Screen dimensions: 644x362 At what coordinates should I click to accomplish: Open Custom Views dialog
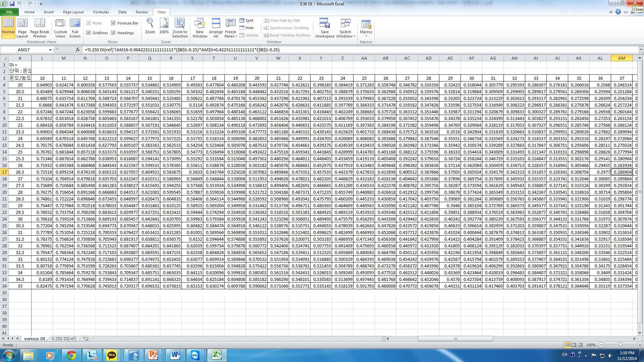(x=60, y=28)
